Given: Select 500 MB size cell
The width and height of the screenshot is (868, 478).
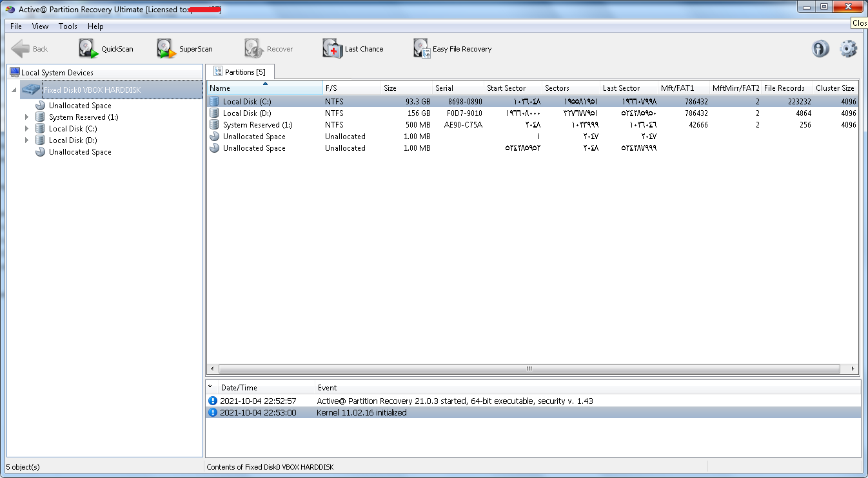Looking at the screenshot, I should point(417,125).
